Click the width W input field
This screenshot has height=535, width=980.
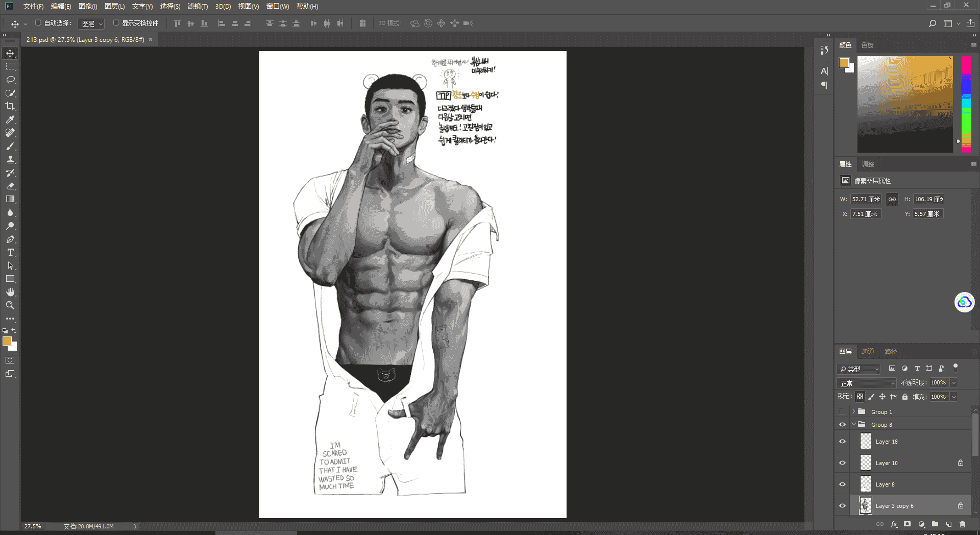coord(866,199)
